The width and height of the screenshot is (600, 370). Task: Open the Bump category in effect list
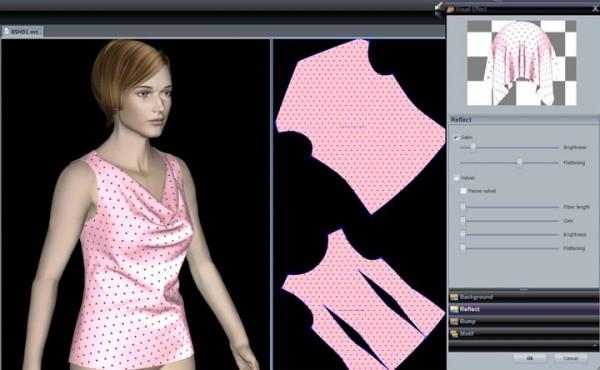pos(523,321)
